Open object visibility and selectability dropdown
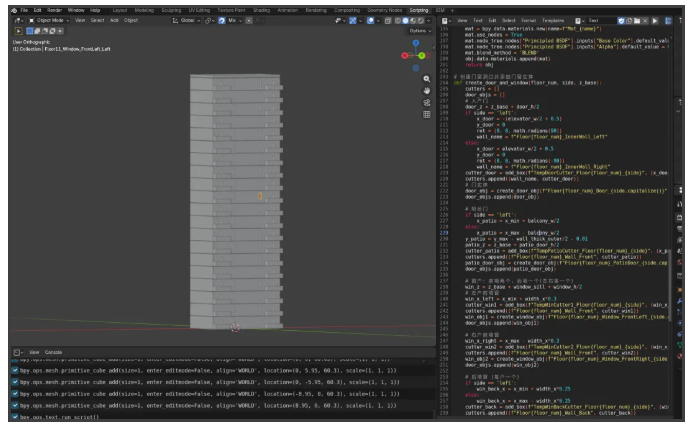Viewport: 692px width, 426px height. point(340,21)
